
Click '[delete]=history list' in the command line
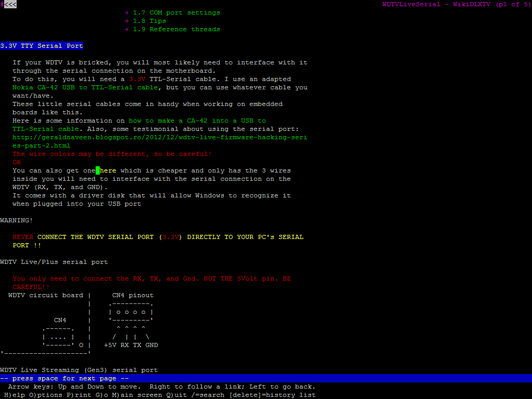(x=272, y=395)
